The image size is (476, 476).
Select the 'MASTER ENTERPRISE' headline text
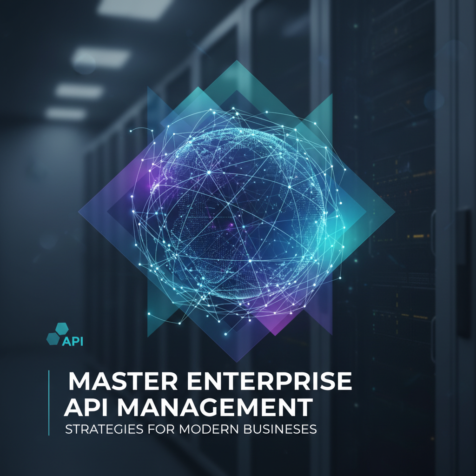click(x=208, y=380)
